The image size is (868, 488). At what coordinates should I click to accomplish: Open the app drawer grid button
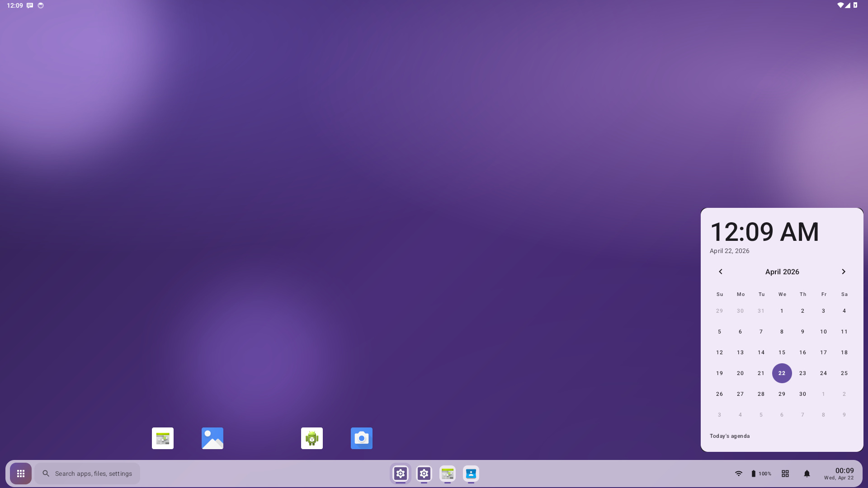click(21, 474)
